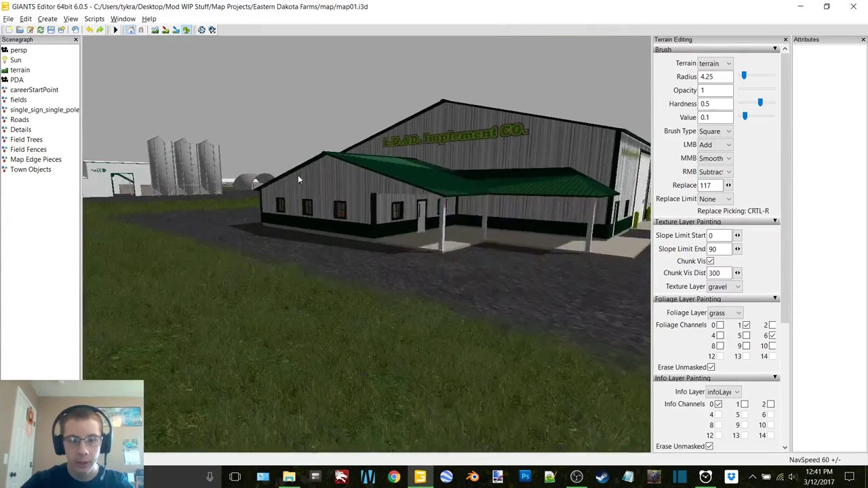The height and width of the screenshot is (488, 868).
Task: Open the MMB Smooth dropdown
Action: (715, 158)
